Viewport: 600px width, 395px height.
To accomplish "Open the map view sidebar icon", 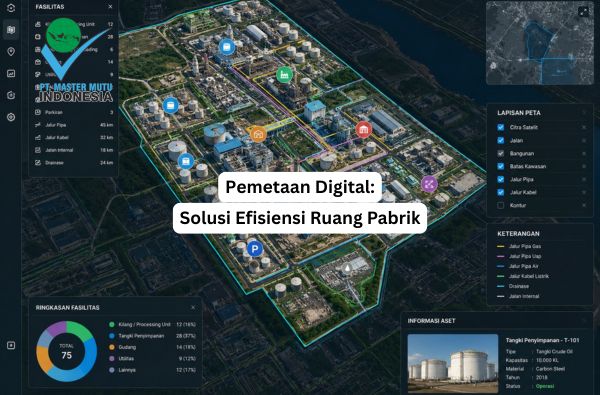I will point(11,29).
